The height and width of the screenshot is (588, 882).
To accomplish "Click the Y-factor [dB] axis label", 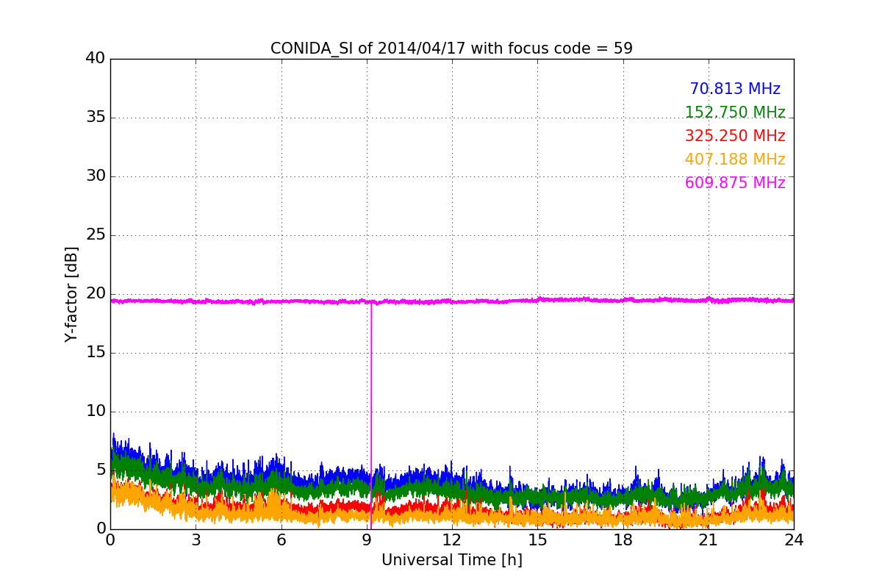I will [x=71, y=294].
